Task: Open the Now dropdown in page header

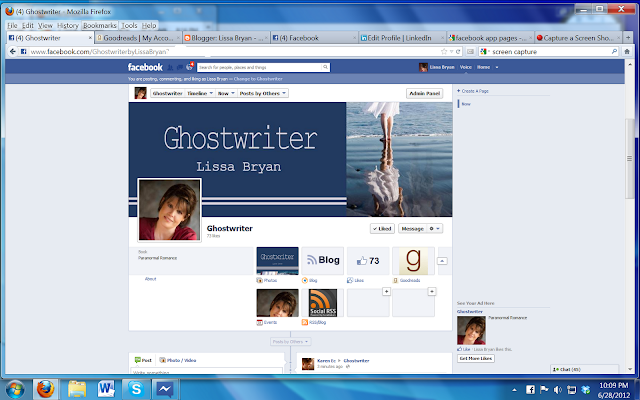Action: (x=226, y=93)
